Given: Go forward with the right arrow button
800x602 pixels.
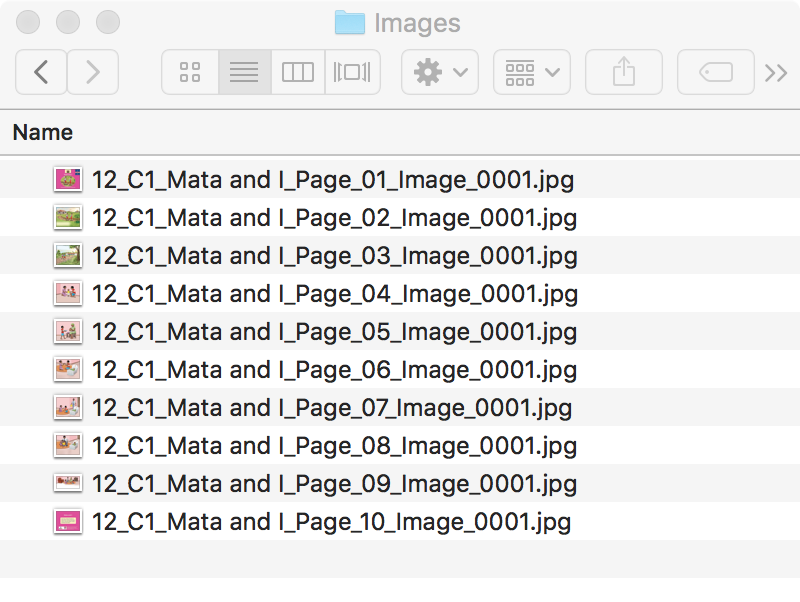Looking at the screenshot, I should [x=93, y=72].
